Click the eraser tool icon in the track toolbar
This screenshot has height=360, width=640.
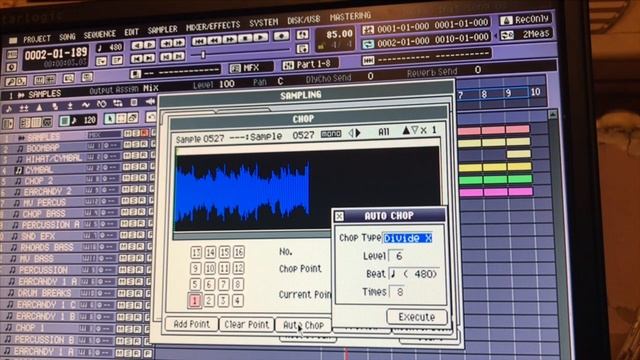pyautogui.click(x=132, y=118)
